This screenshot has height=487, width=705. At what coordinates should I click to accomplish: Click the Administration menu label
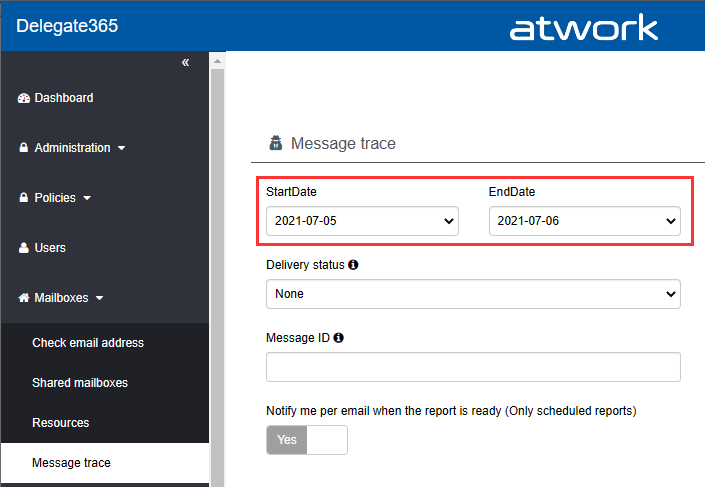(72, 148)
